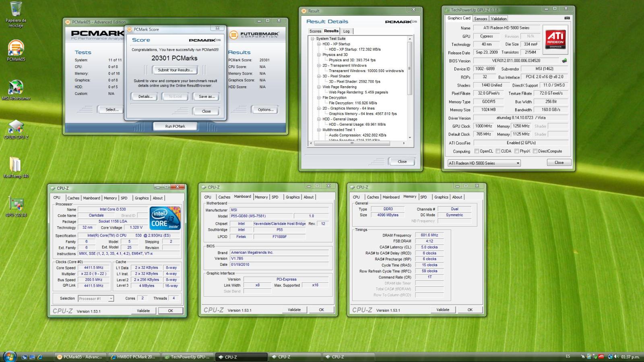Click the horizontal scrollbar in Result Details
This screenshot has width=644, height=362.
[x=358, y=143]
